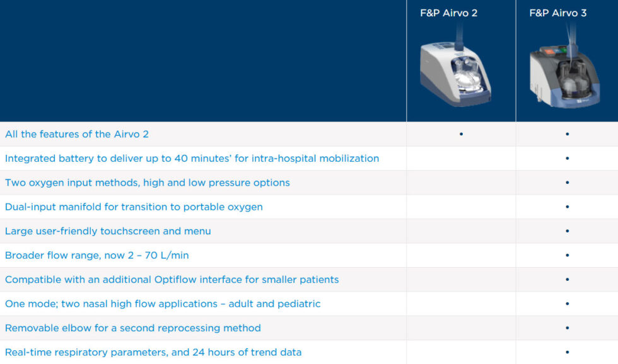
Task: Click the F&P Airvo 3 column heading
Action: click(x=558, y=13)
